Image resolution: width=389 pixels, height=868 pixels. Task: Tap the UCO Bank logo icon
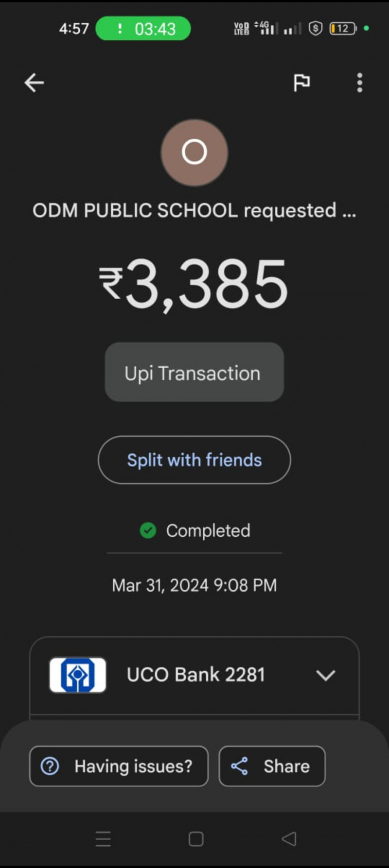click(x=78, y=675)
